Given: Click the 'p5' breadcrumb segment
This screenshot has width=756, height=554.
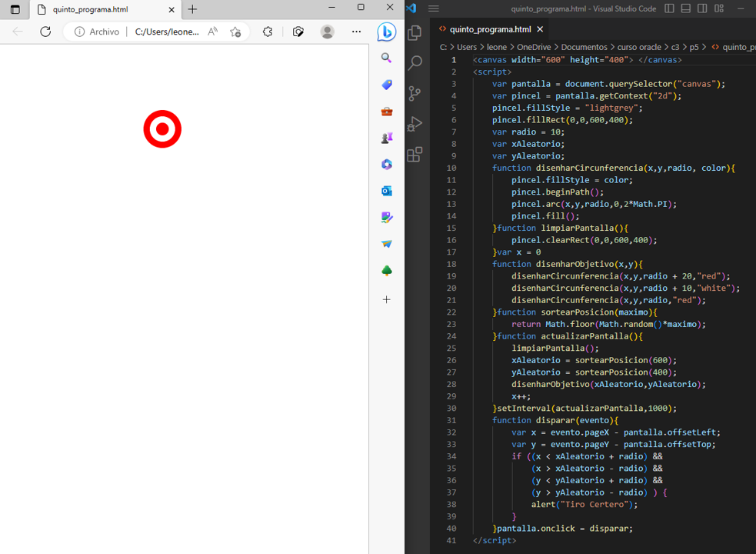Looking at the screenshot, I should pyautogui.click(x=694, y=47).
